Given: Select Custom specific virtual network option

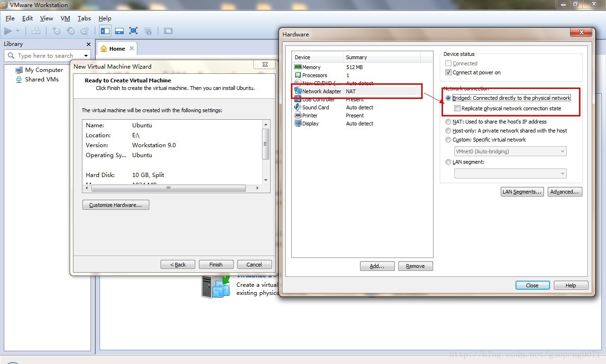Looking at the screenshot, I should pos(448,140).
